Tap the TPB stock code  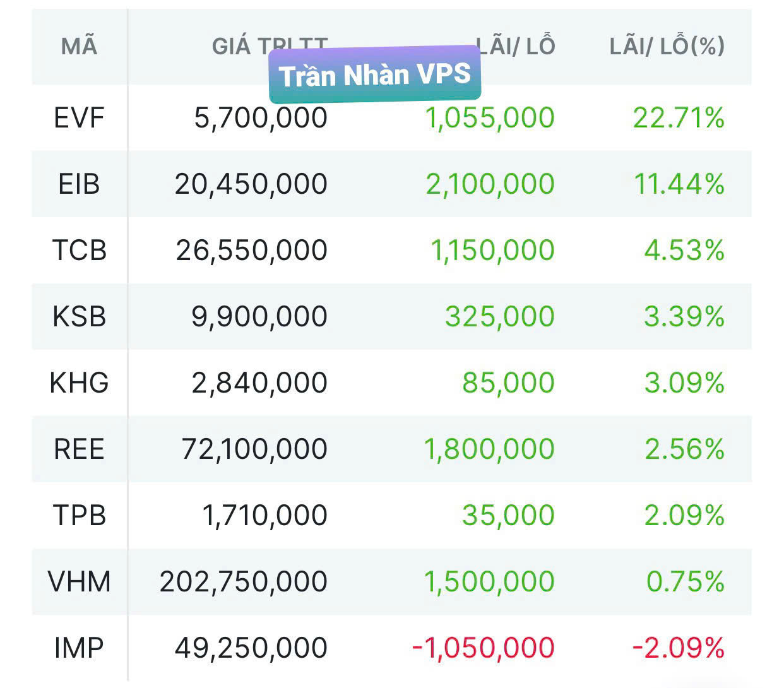79,516
